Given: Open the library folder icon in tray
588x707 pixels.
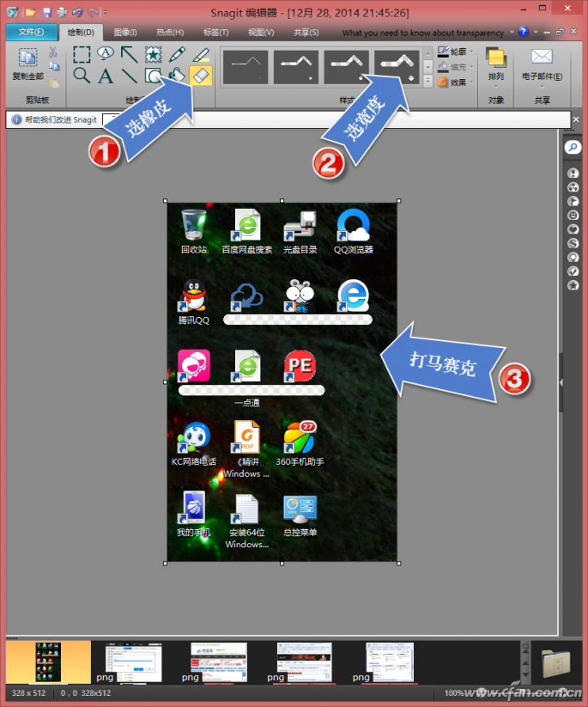Looking at the screenshot, I should click(555, 663).
